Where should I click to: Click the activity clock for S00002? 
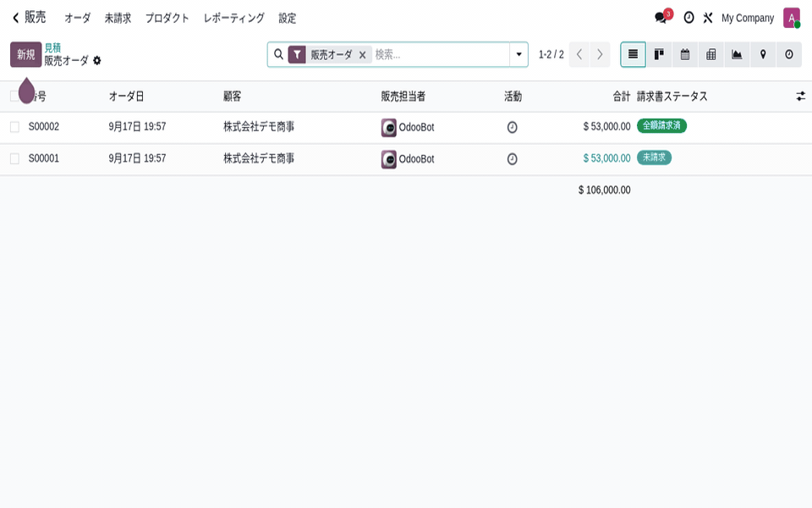(513, 127)
